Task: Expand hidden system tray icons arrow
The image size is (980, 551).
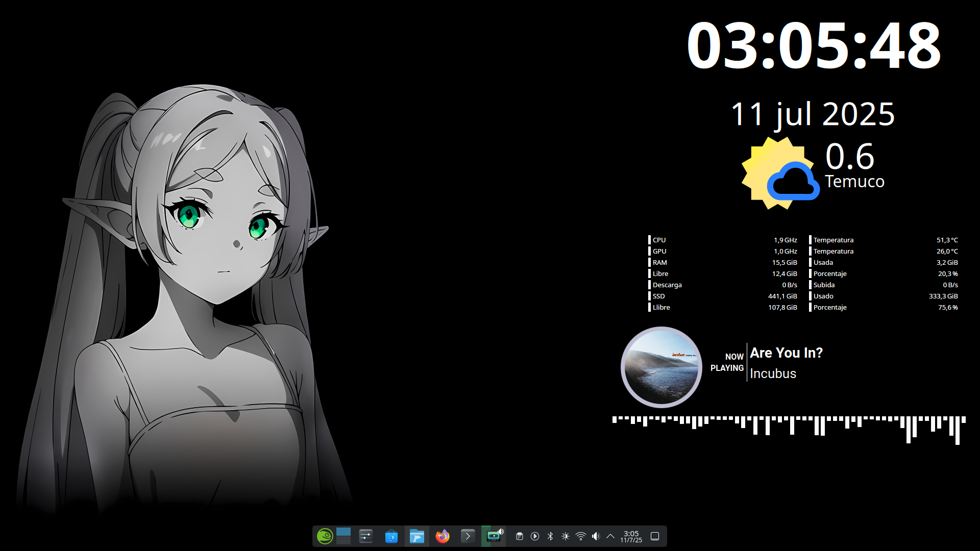Action: (x=610, y=536)
